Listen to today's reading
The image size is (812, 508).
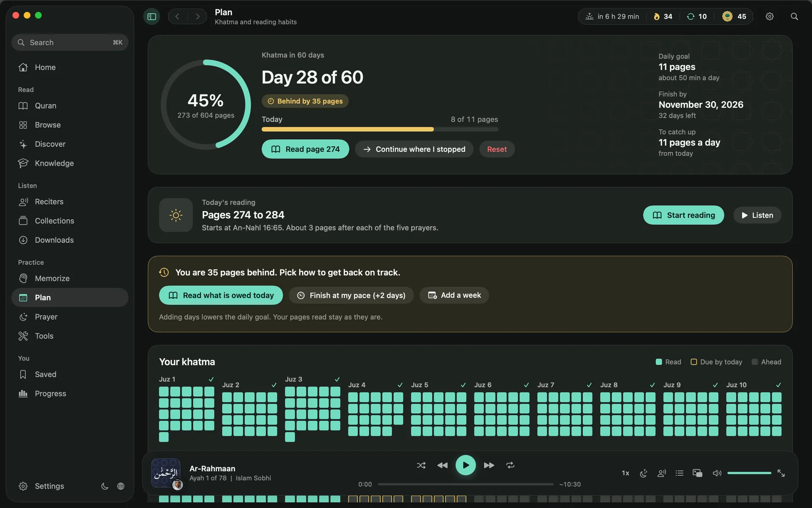click(x=757, y=215)
